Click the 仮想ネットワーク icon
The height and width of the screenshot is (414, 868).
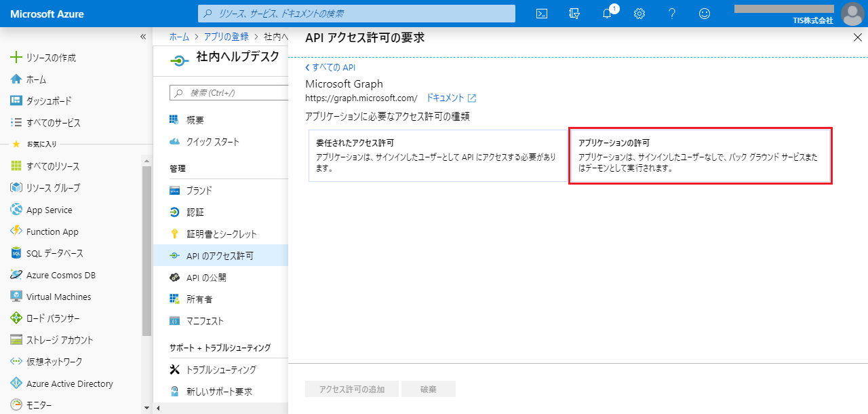tap(16, 362)
